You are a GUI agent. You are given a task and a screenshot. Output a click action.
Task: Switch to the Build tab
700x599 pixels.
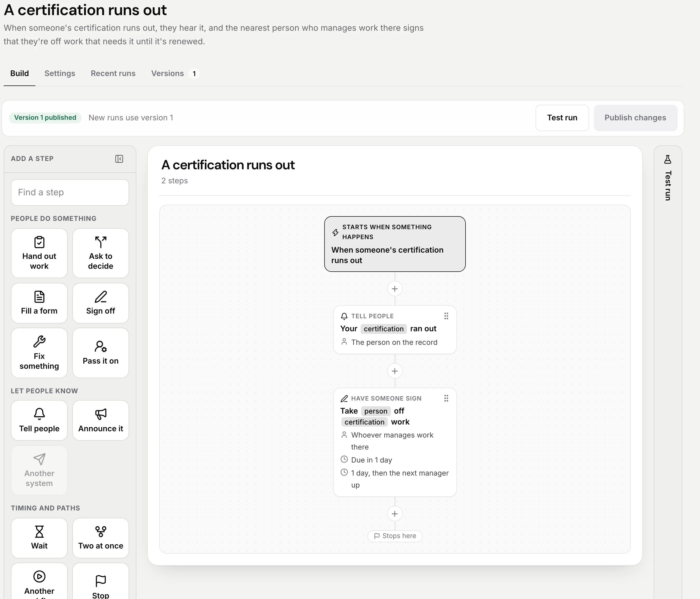(20, 73)
